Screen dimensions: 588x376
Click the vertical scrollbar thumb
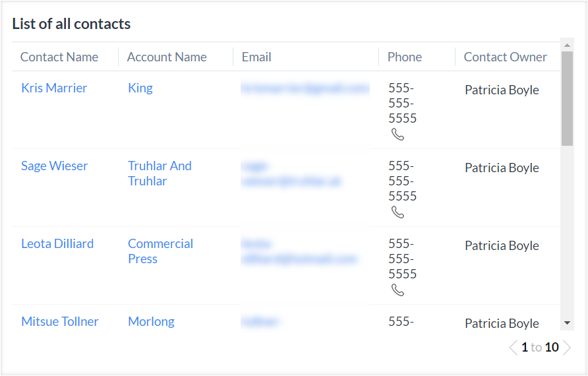pos(567,99)
